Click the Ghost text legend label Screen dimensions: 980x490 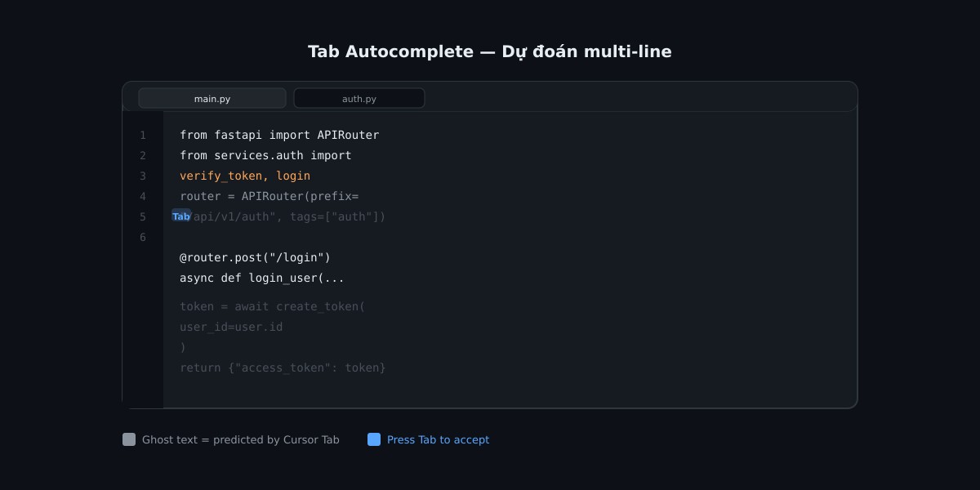[241, 439]
